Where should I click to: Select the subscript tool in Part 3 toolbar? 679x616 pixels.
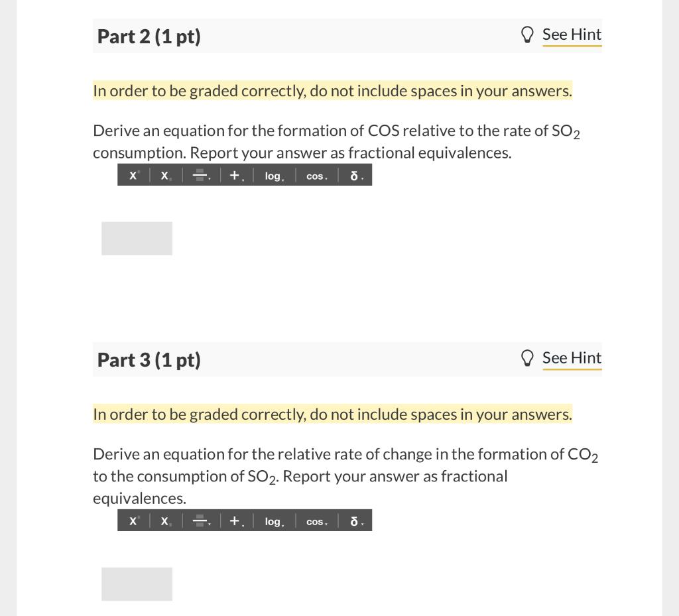point(164,521)
